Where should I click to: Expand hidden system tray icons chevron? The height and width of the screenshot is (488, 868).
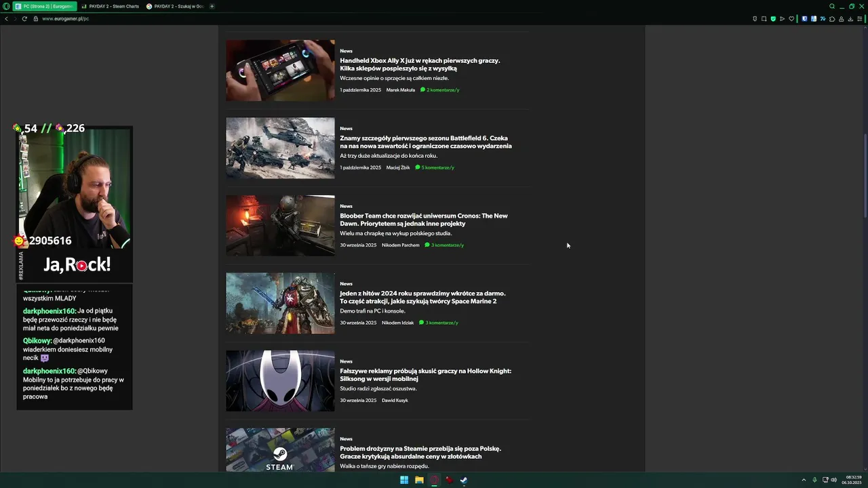804,480
